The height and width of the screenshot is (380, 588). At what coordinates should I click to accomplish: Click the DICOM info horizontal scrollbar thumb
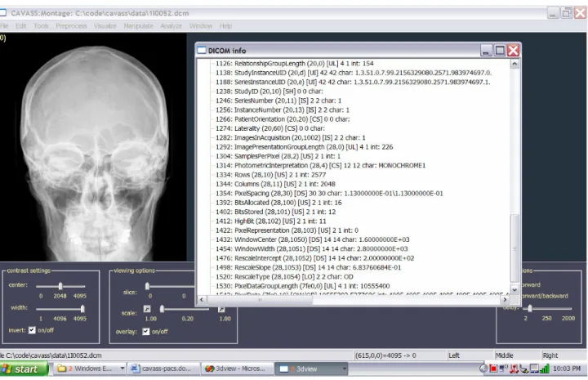[x=260, y=299]
